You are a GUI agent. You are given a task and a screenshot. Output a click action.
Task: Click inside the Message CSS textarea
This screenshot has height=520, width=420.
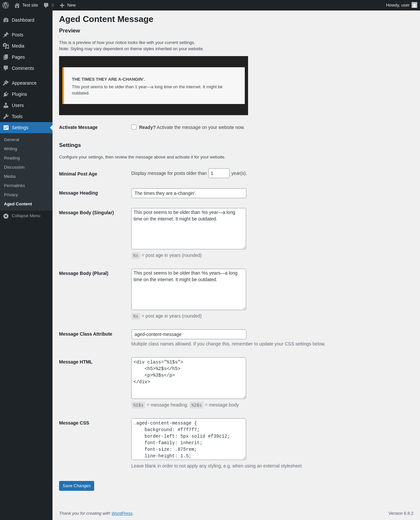click(189, 439)
